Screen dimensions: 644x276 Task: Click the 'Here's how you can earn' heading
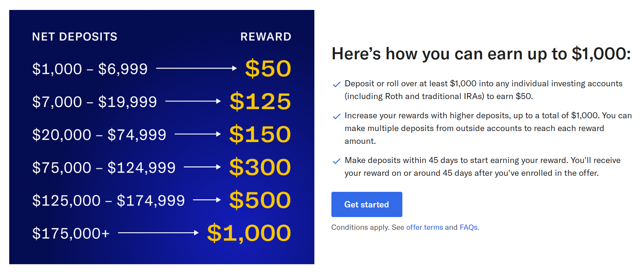tap(481, 54)
